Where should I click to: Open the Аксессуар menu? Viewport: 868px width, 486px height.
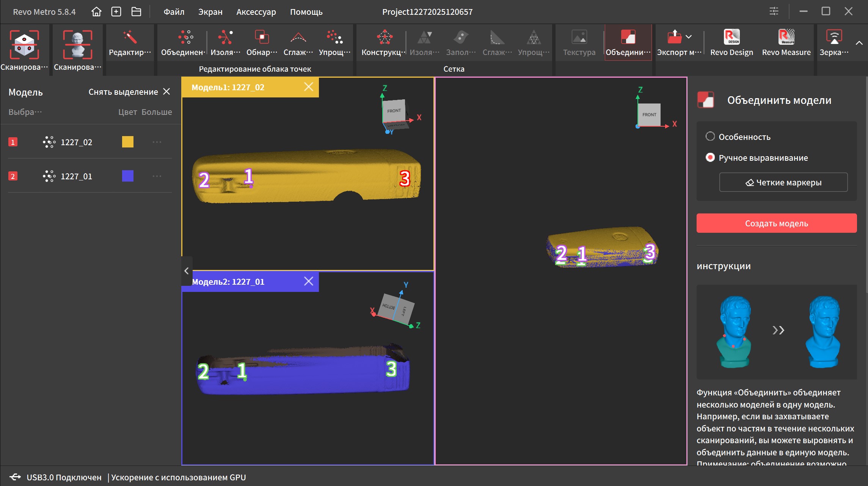pyautogui.click(x=256, y=12)
